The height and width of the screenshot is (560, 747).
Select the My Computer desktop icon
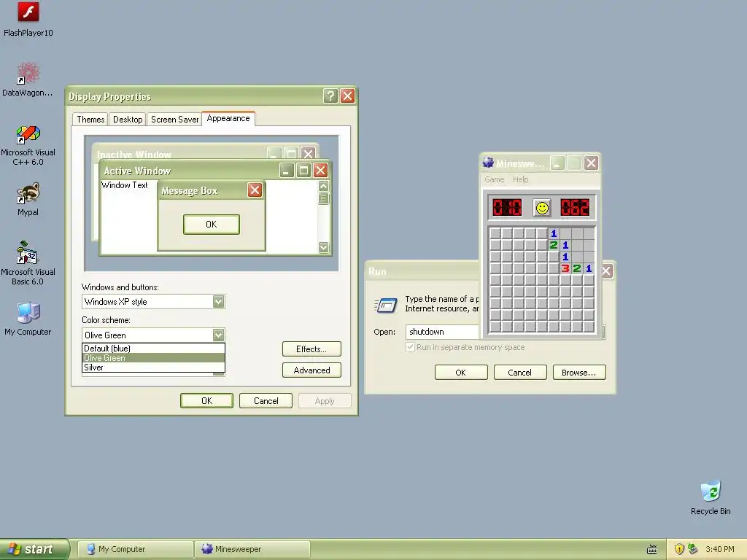point(28,319)
